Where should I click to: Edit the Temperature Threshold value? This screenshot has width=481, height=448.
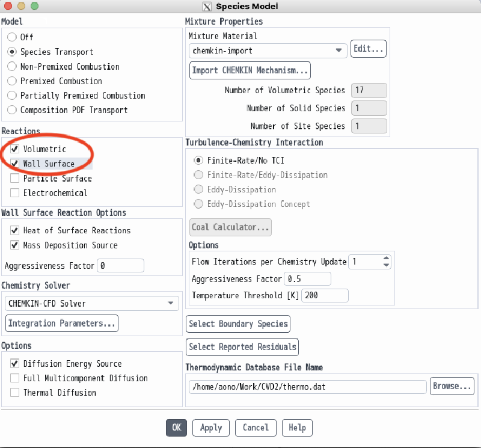click(325, 295)
